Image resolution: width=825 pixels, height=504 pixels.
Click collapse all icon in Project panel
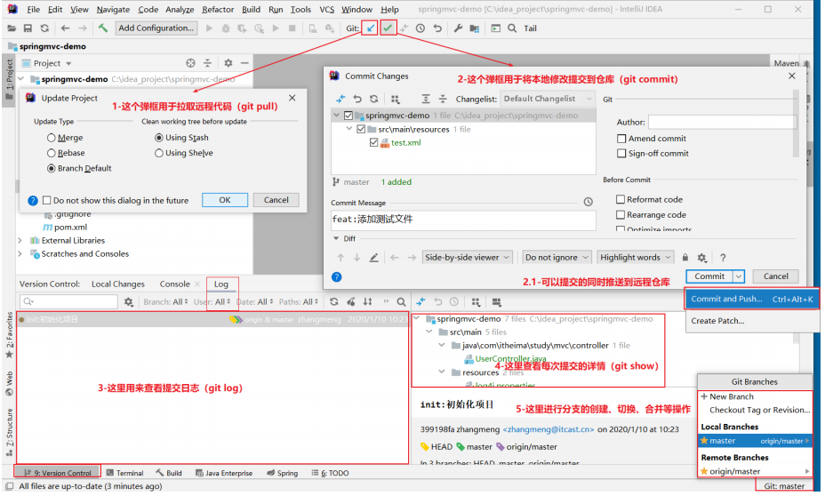pyautogui.click(x=207, y=63)
